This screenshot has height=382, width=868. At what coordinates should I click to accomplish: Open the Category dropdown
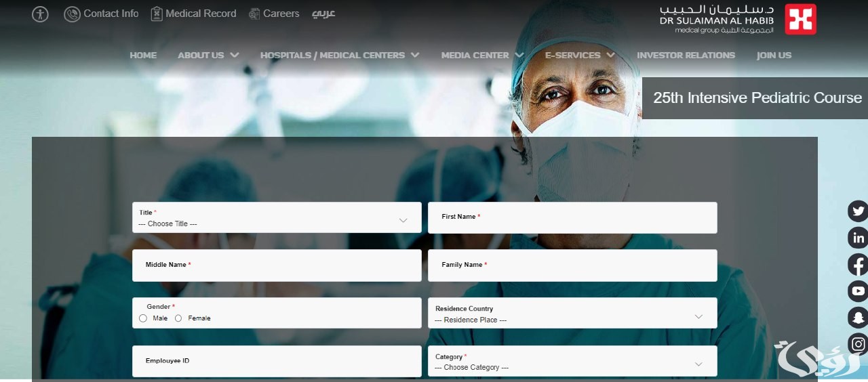572,361
